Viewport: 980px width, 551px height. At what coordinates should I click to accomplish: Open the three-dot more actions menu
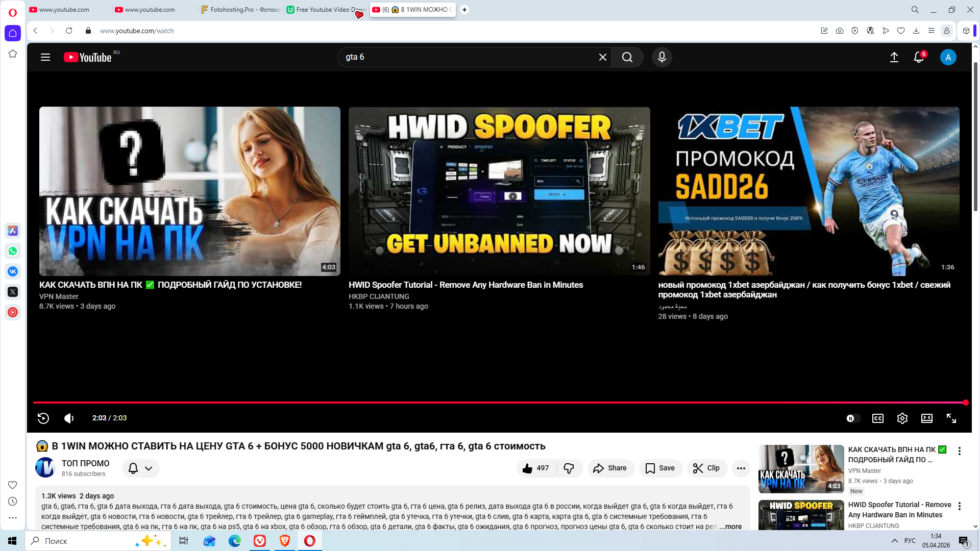pos(741,468)
